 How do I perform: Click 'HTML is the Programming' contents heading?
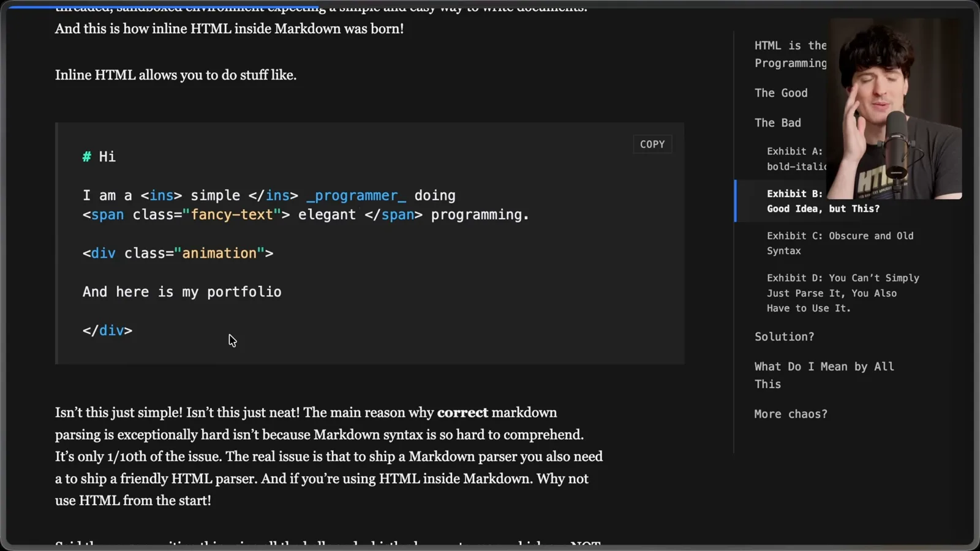point(791,54)
